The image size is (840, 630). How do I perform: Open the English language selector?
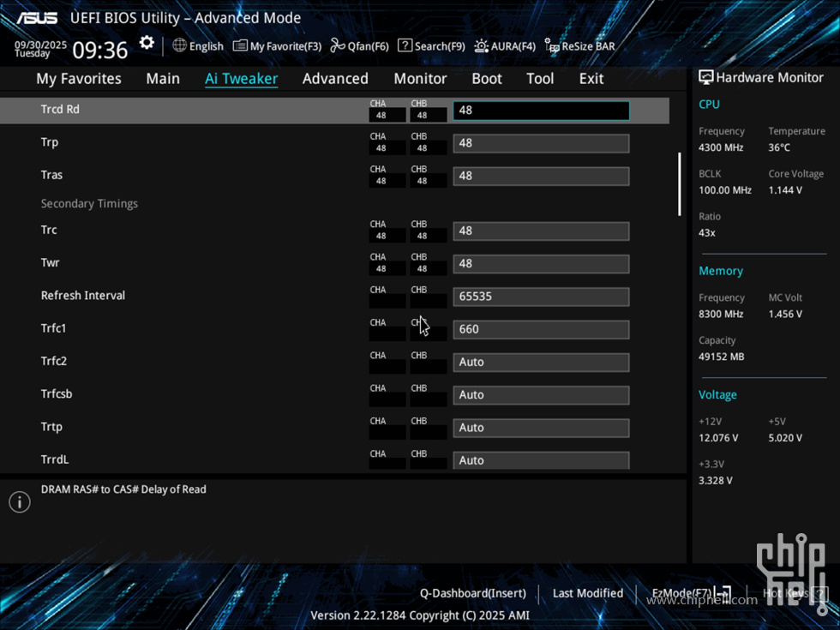point(197,46)
